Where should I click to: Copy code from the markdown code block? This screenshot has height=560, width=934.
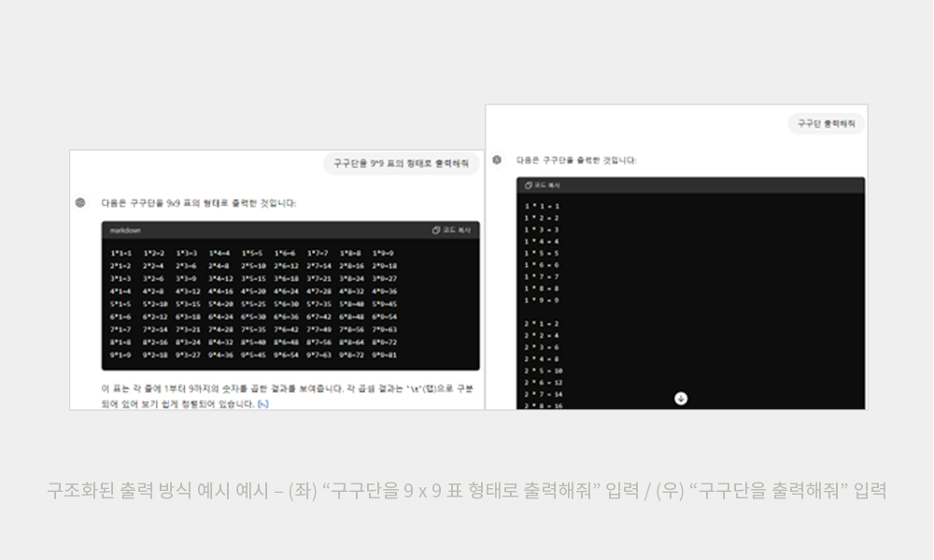pyautogui.click(x=452, y=230)
